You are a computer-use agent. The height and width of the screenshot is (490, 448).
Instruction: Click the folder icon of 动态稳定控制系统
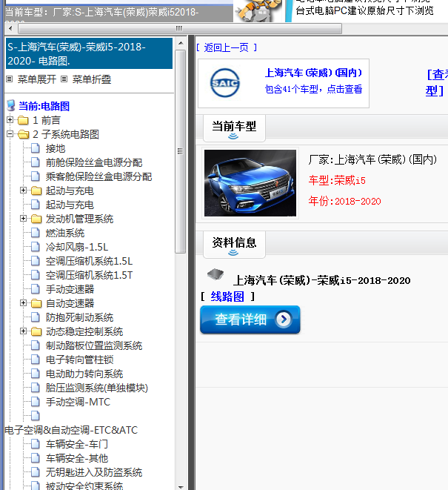[36, 331]
